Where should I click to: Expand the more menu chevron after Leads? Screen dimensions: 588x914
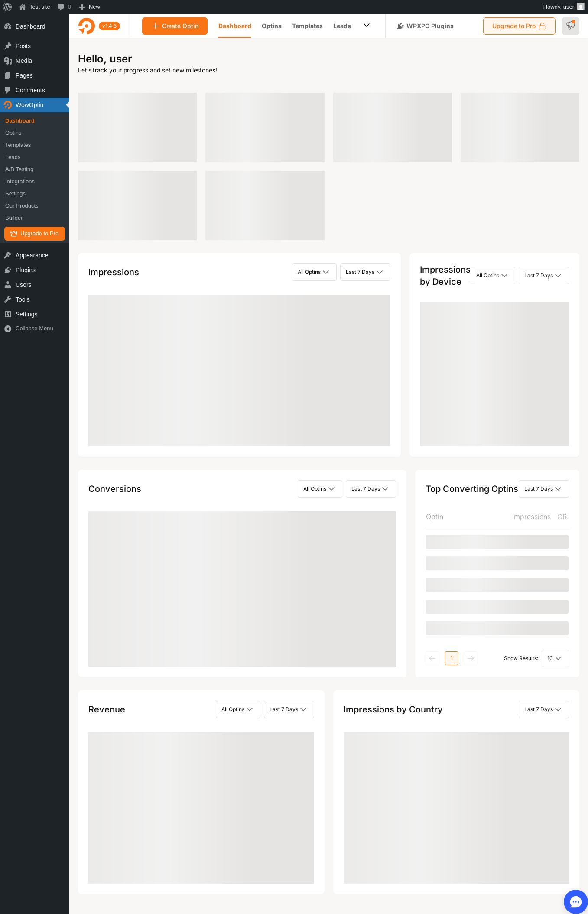click(367, 25)
